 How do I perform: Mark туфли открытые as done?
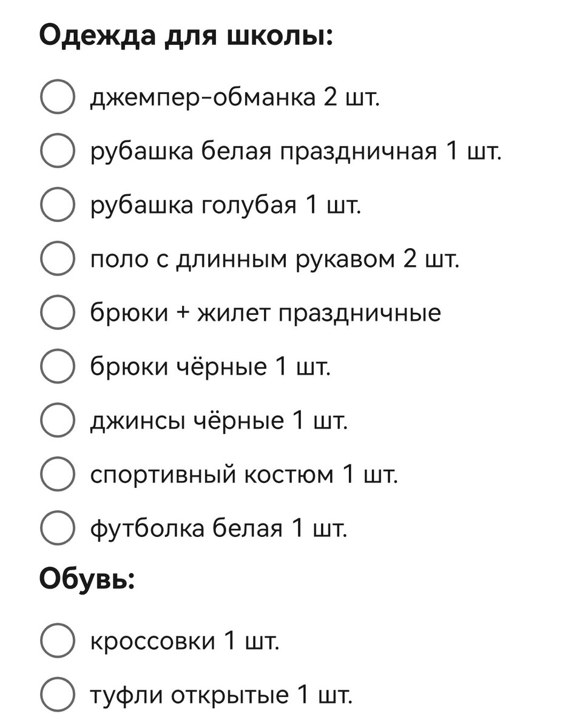pos(58,695)
